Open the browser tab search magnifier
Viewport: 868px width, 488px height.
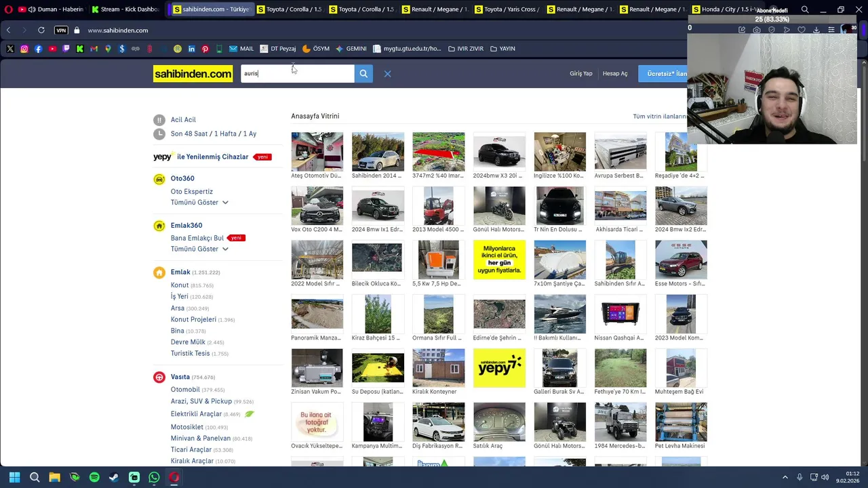tap(805, 9)
